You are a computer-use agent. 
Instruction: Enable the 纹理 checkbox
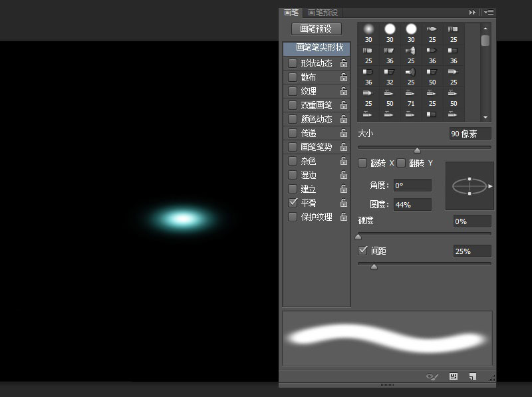tap(293, 91)
